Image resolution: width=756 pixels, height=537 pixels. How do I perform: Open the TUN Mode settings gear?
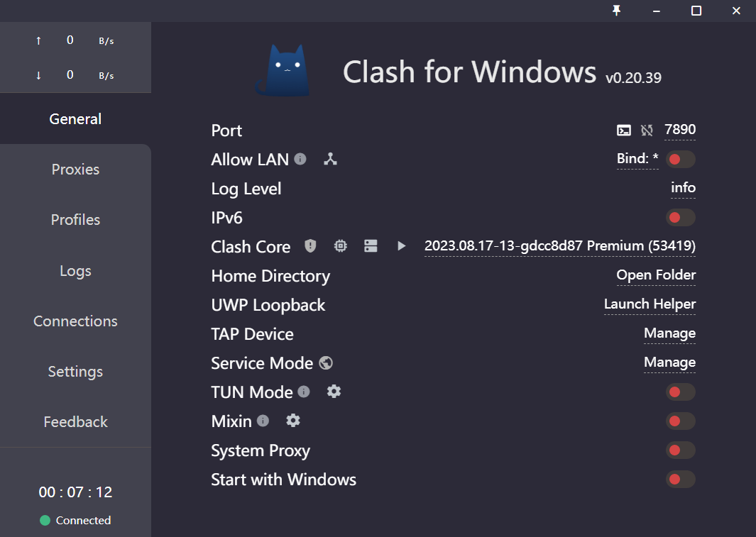334,391
